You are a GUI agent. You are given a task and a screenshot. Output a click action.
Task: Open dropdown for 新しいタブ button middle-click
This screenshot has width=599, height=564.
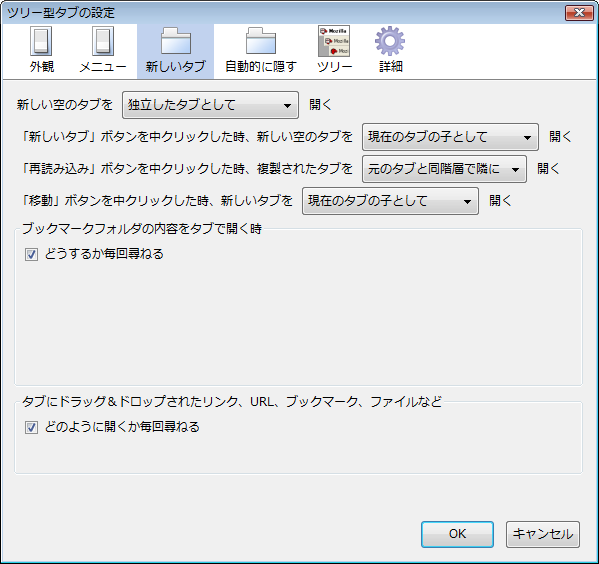(x=450, y=137)
